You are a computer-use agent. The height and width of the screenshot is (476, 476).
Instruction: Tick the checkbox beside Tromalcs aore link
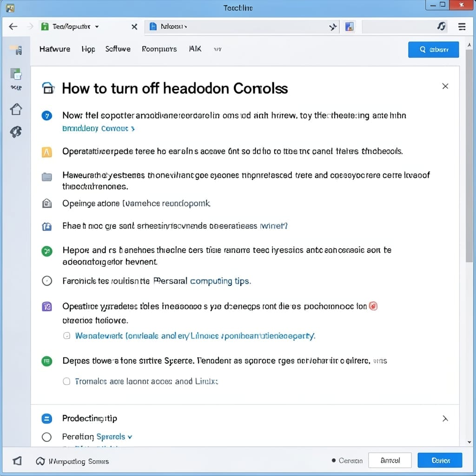tap(66, 381)
